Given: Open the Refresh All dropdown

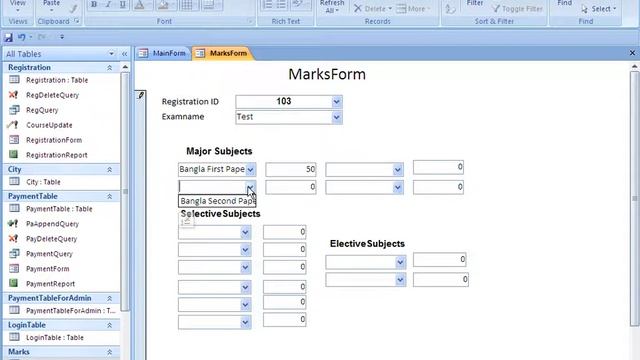Looking at the screenshot, I should coord(332,7).
